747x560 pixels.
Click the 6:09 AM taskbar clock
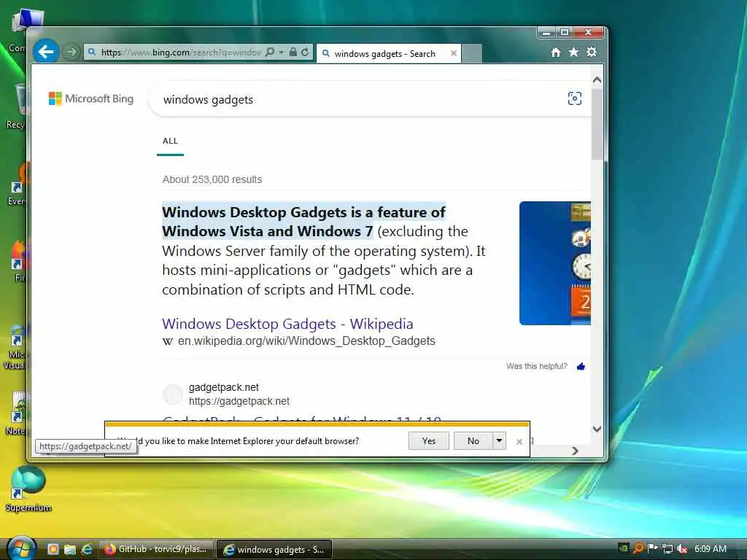click(711, 548)
